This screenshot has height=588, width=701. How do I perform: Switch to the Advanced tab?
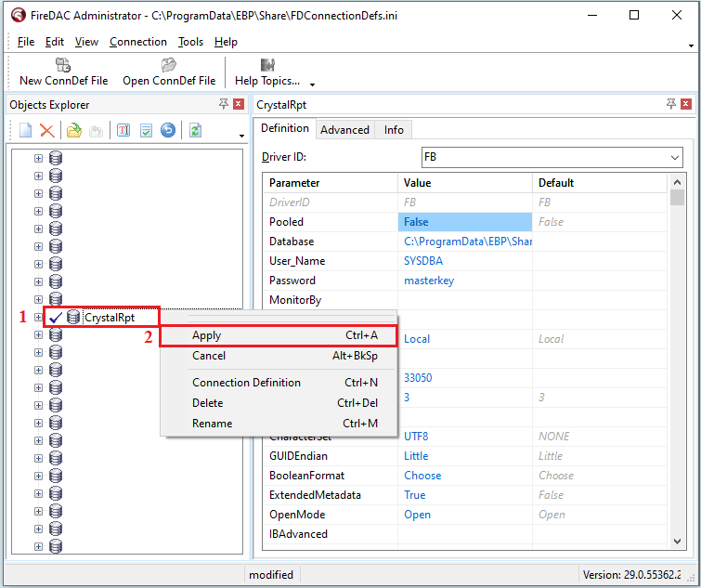click(x=344, y=130)
